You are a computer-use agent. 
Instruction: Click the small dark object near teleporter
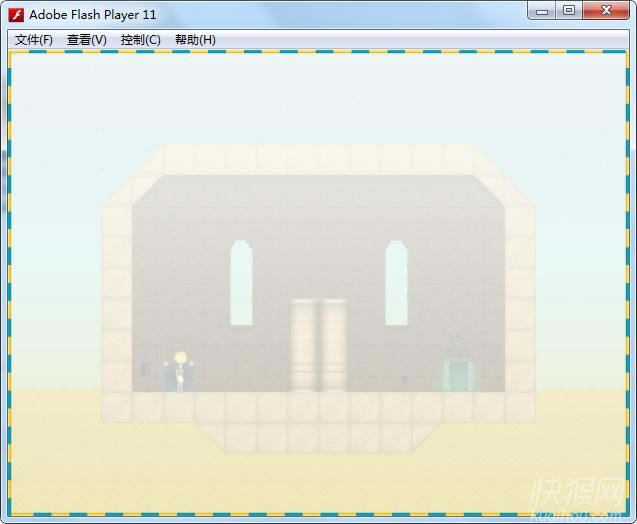click(404, 380)
